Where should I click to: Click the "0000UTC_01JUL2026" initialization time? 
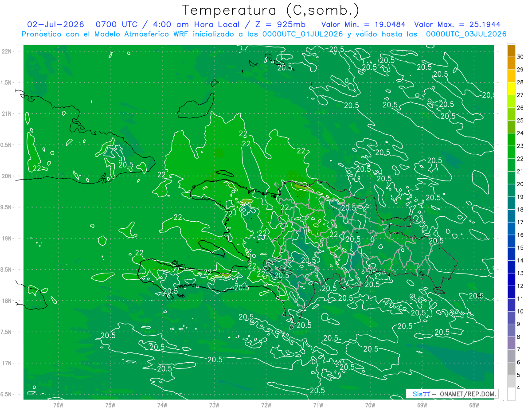coord(302,34)
